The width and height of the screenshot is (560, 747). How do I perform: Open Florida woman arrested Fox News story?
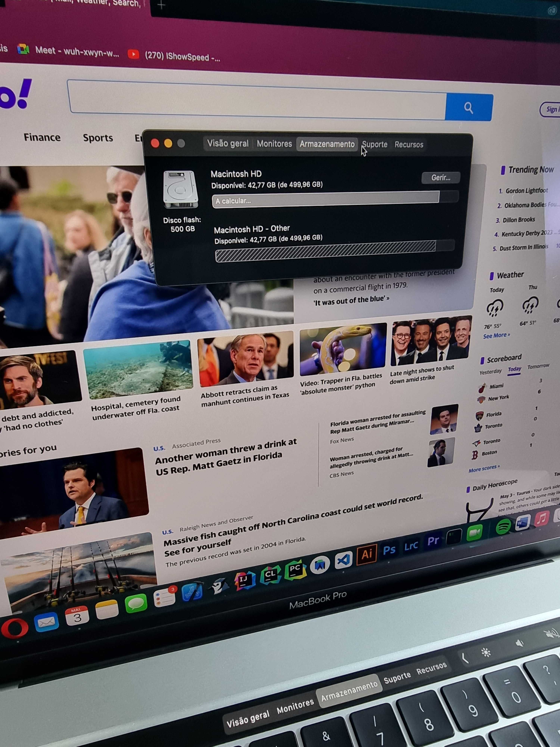click(x=377, y=422)
